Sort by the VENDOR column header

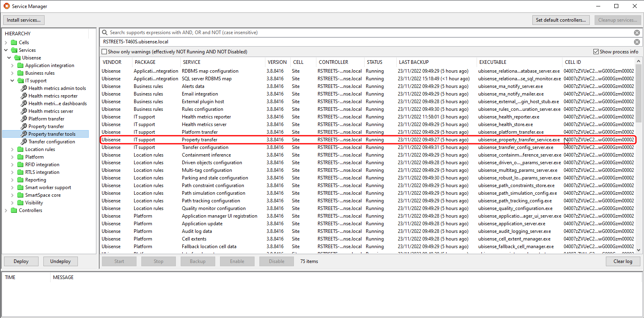112,62
